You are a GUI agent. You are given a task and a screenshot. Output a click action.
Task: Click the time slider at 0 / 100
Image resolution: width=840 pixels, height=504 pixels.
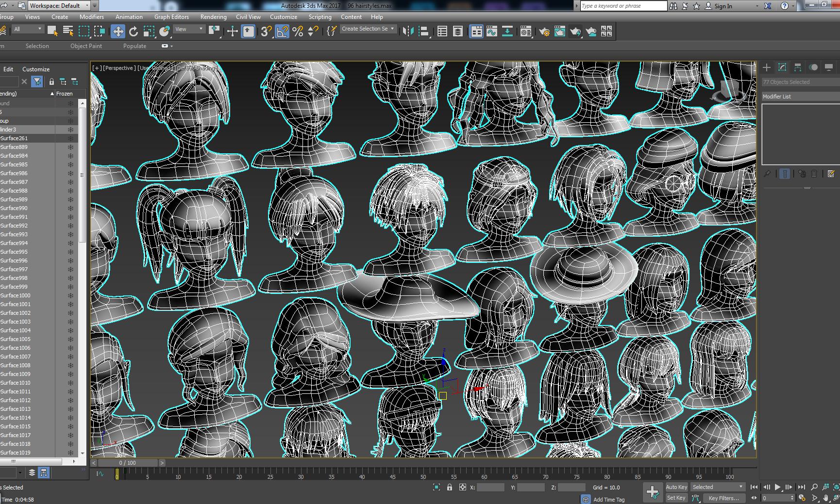[127, 463]
